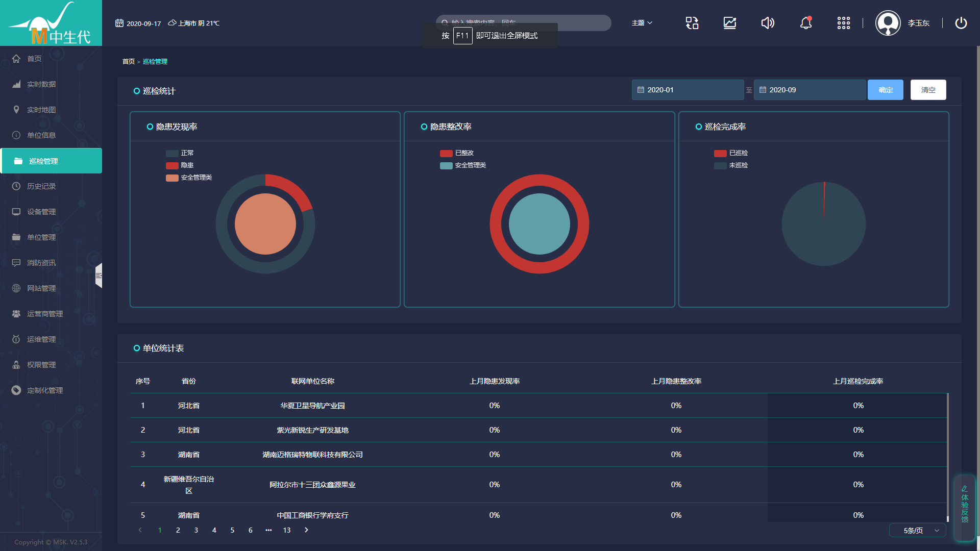Click the screen switch icon in header
Viewport: 980px width, 551px height.
pos(692,23)
